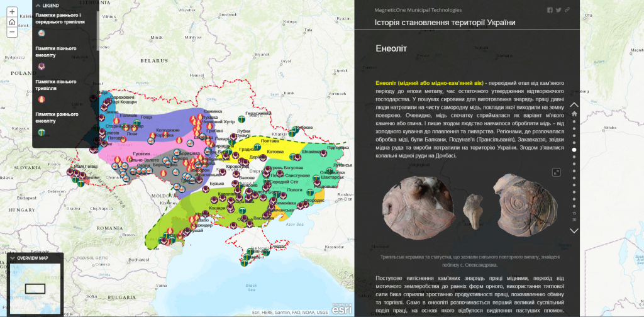Image resolution: width=644 pixels, height=317 pixels.
Task: Open the Гоща site marker on the map
Action: point(137,123)
